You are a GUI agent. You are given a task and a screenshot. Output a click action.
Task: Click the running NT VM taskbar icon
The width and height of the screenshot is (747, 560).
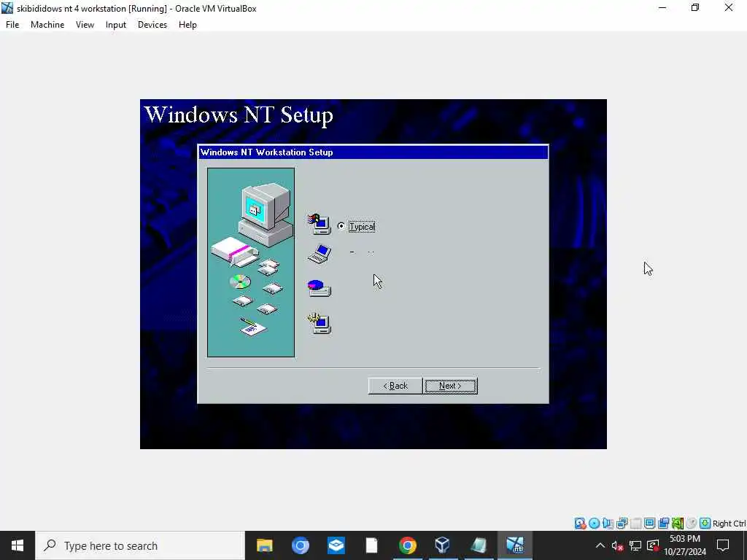(514, 545)
